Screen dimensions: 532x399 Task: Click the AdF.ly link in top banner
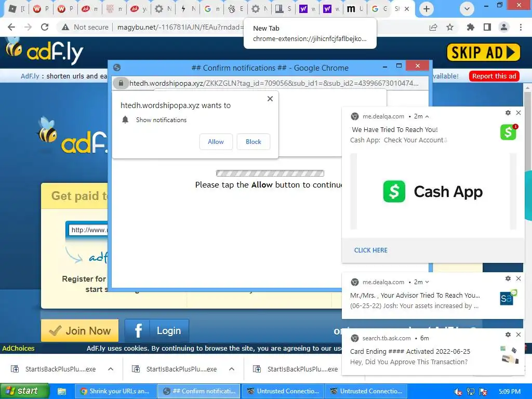[30, 76]
